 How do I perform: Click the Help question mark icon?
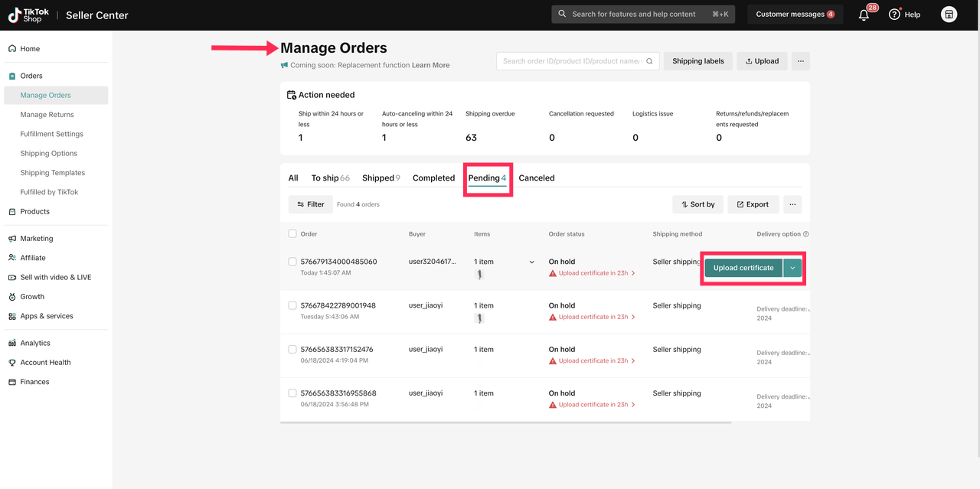coord(894,15)
